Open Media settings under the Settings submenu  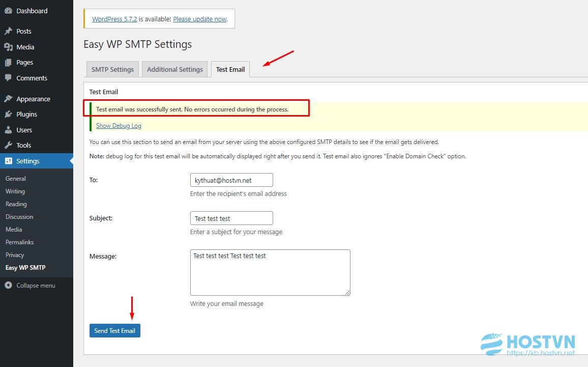(14, 230)
